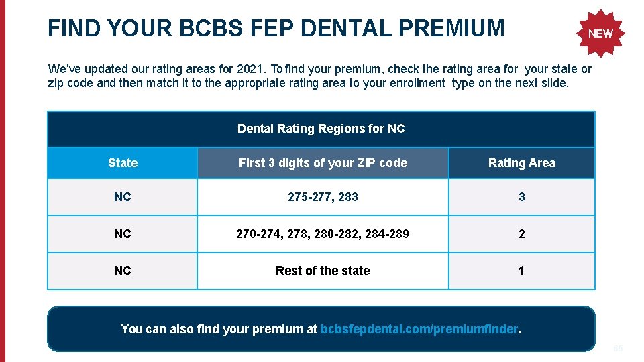644x362 pixels.
Task: Click the Rating Area 1 cell
Action: pyautogui.click(x=521, y=271)
